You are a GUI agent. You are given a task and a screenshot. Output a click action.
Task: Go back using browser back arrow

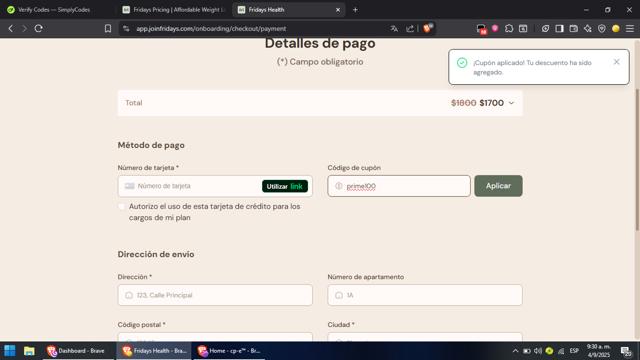coord(11,29)
